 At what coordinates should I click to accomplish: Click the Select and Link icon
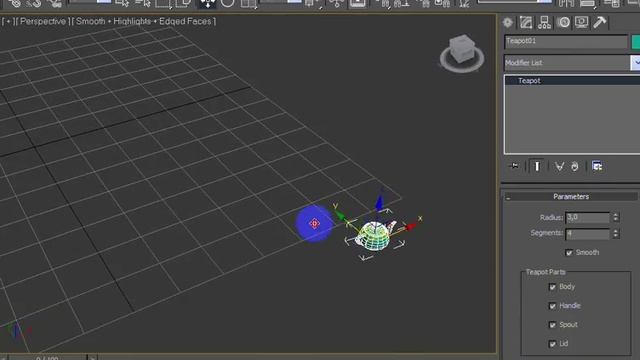point(15,4)
